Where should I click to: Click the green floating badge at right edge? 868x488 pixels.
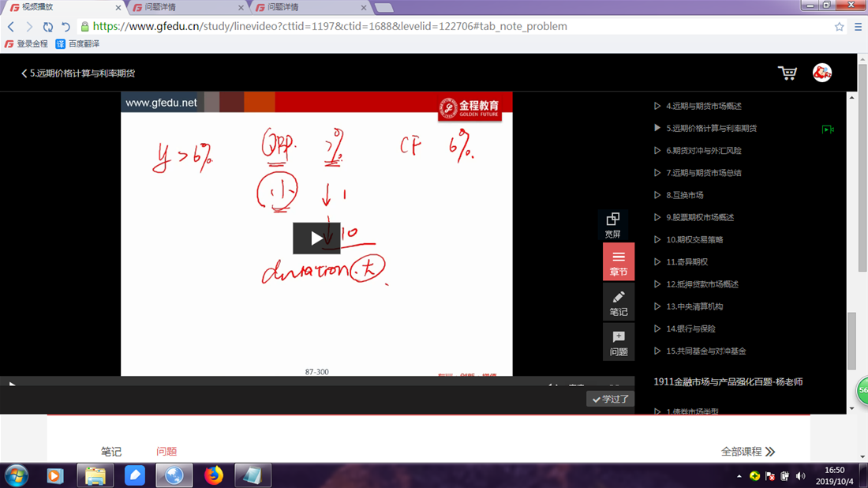[x=862, y=391]
